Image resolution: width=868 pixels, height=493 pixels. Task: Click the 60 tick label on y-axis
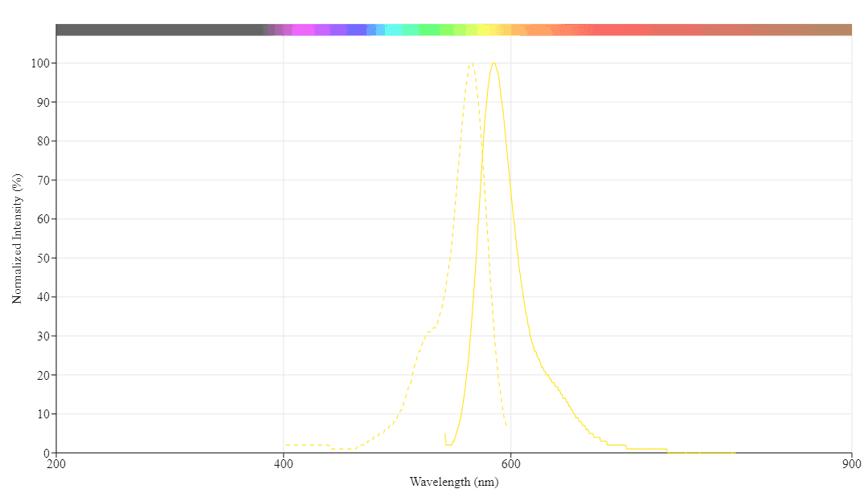pos(43,219)
